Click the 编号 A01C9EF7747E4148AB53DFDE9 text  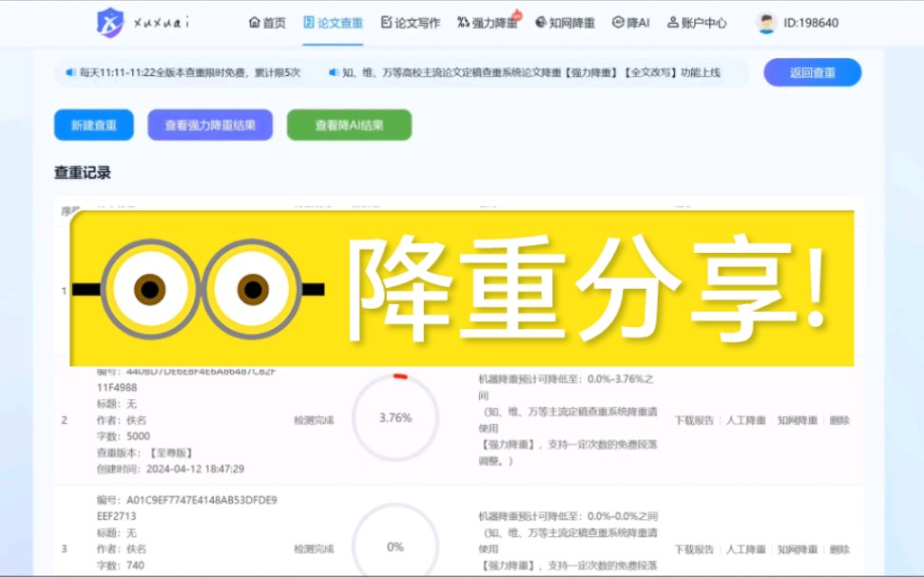click(187, 500)
